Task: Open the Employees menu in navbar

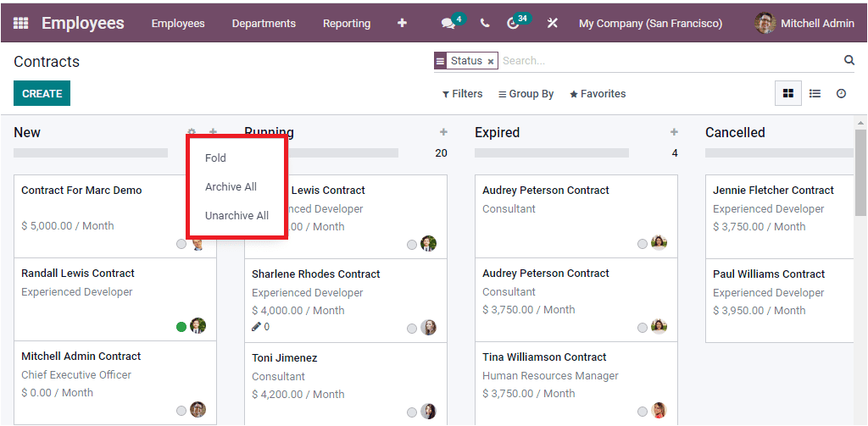Action: tap(178, 23)
